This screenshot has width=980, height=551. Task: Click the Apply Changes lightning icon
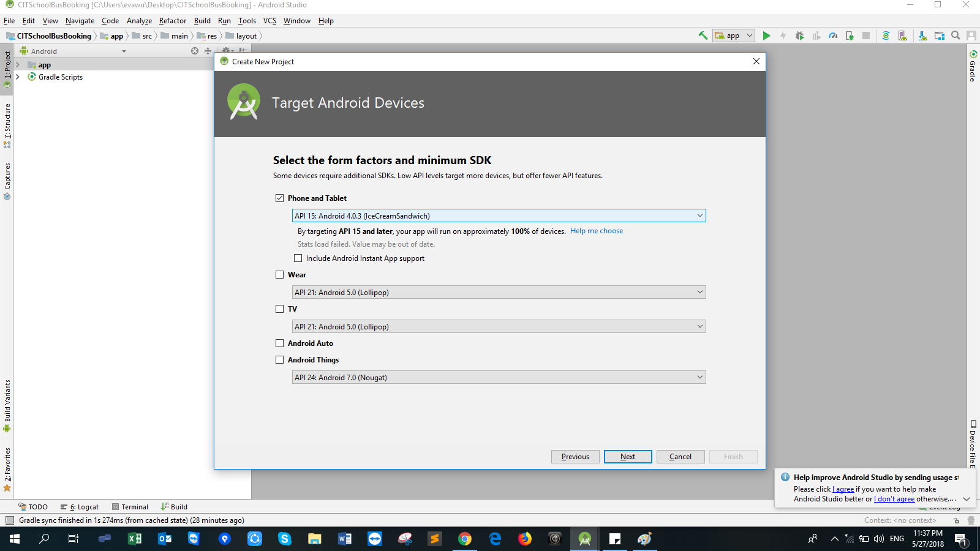point(783,36)
